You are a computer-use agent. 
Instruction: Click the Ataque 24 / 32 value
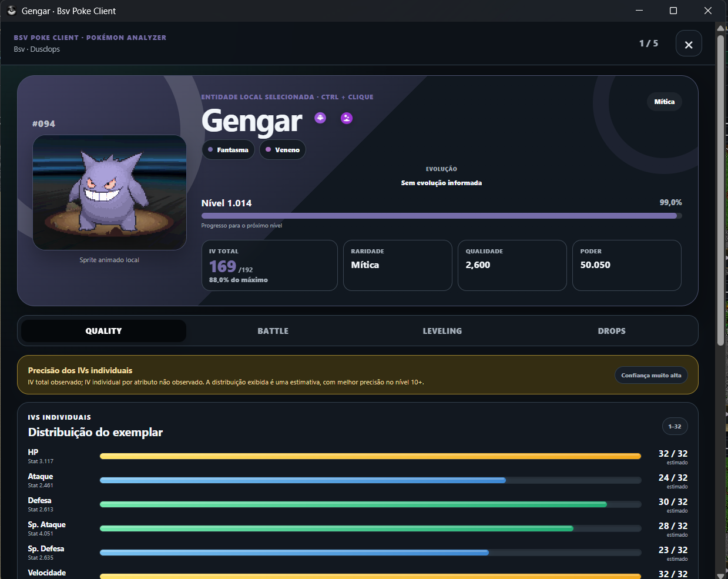click(673, 478)
